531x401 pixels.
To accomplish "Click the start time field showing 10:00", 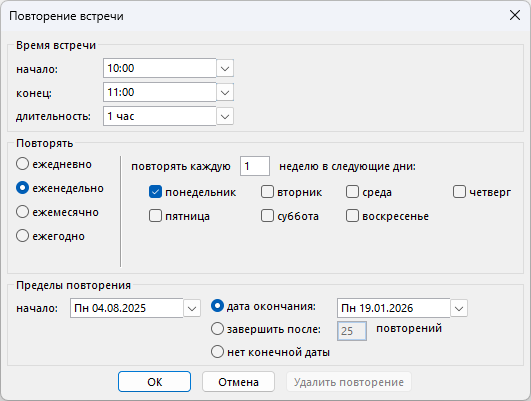I will pyautogui.click(x=160, y=68).
